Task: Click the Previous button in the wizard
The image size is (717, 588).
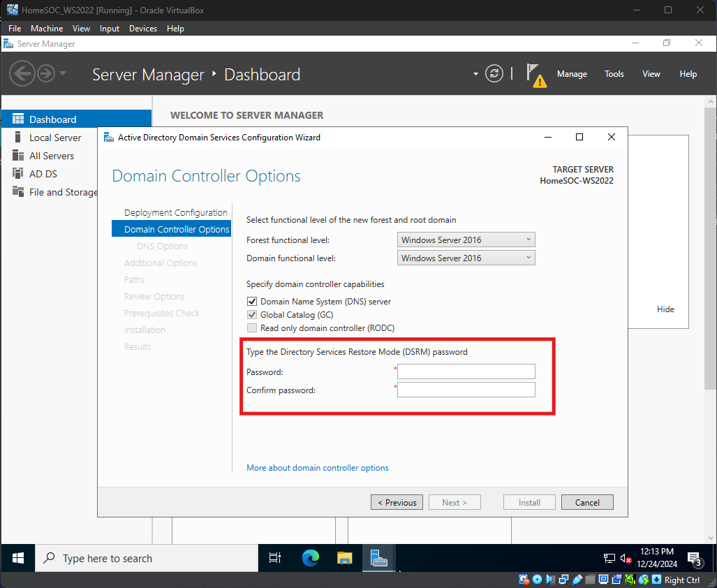Action: click(397, 502)
